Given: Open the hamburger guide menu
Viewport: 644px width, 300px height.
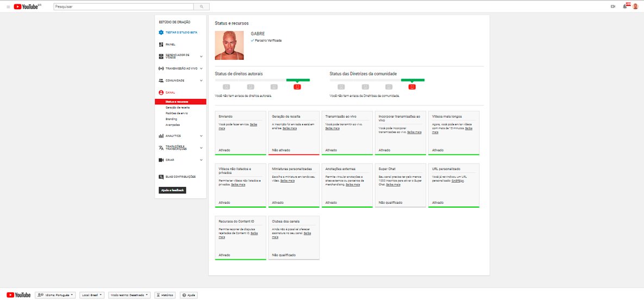Looking at the screenshot, I should (8, 7).
